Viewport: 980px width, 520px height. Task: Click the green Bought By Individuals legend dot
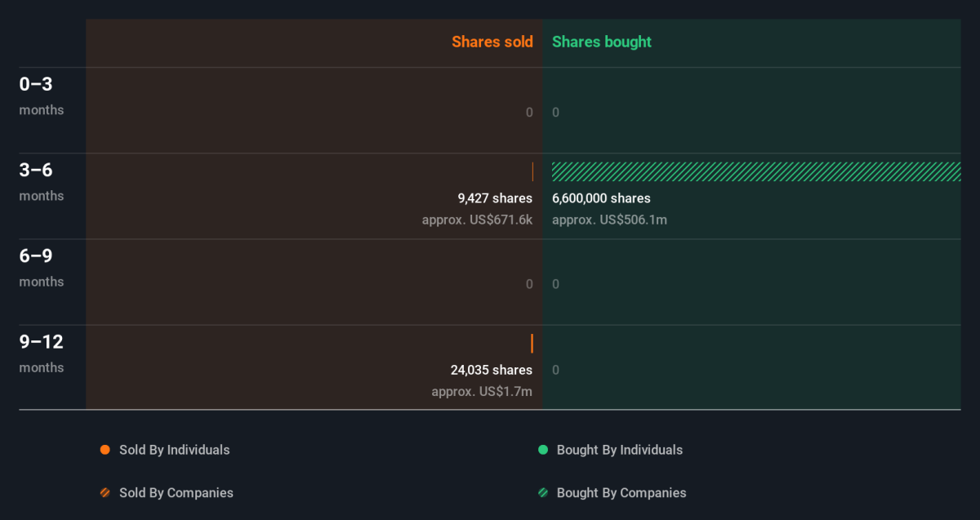click(x=542, y=450)
